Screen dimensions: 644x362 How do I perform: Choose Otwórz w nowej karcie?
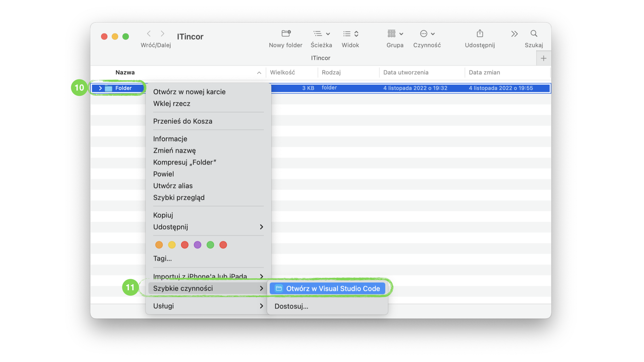click(189, 92)
